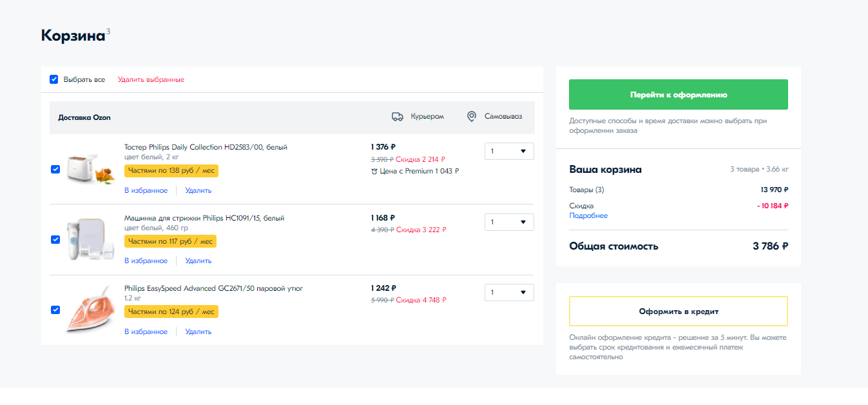Click the "Скидка 4 748 ₽" discount text
This screenshot has height=405, width=868.
pyautogui.click(x=421, y=300)
